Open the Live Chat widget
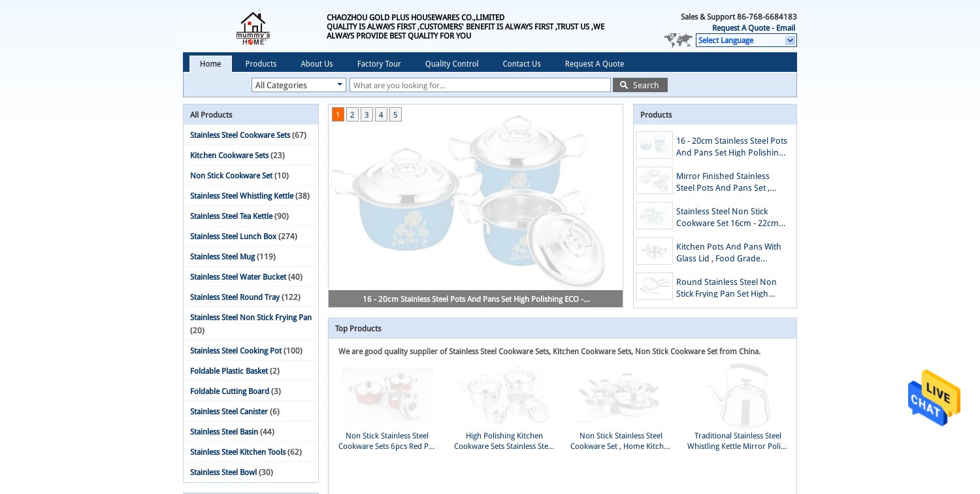 point(934,399)
